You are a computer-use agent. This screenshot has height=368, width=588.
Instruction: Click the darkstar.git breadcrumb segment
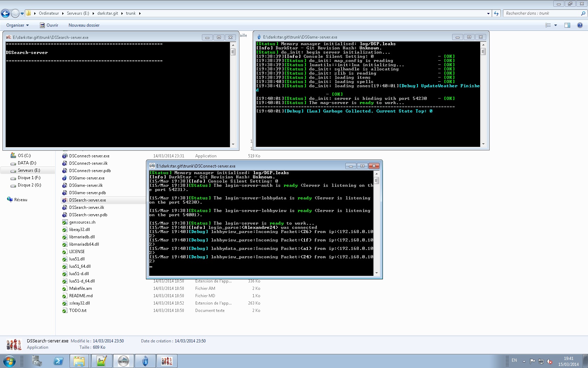pos(107,13)
